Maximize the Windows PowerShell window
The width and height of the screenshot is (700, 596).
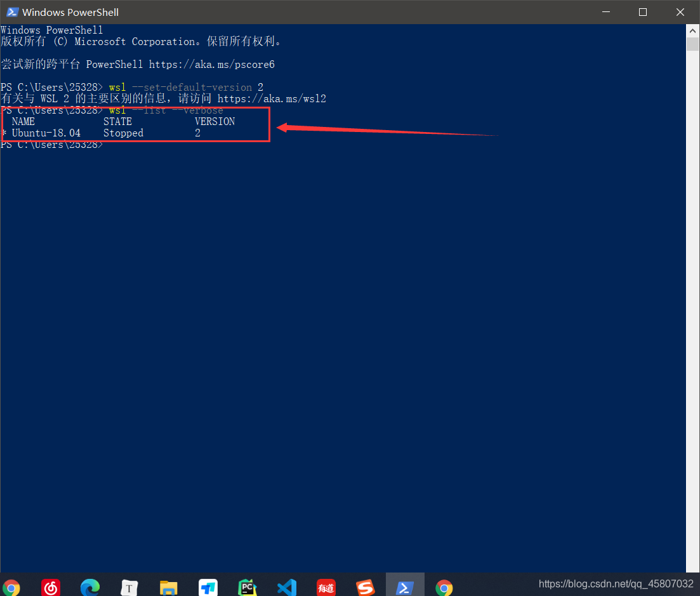643,12
